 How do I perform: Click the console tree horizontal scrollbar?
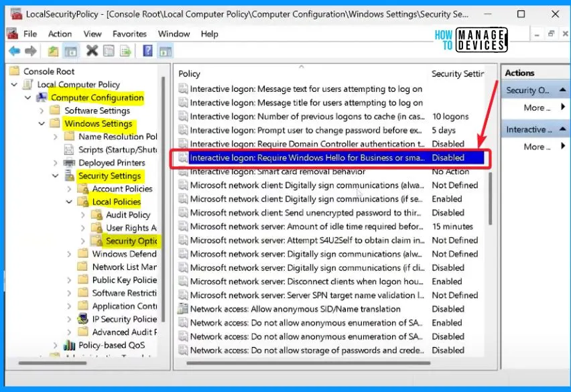pyautogui.click(x=53, y=363)
